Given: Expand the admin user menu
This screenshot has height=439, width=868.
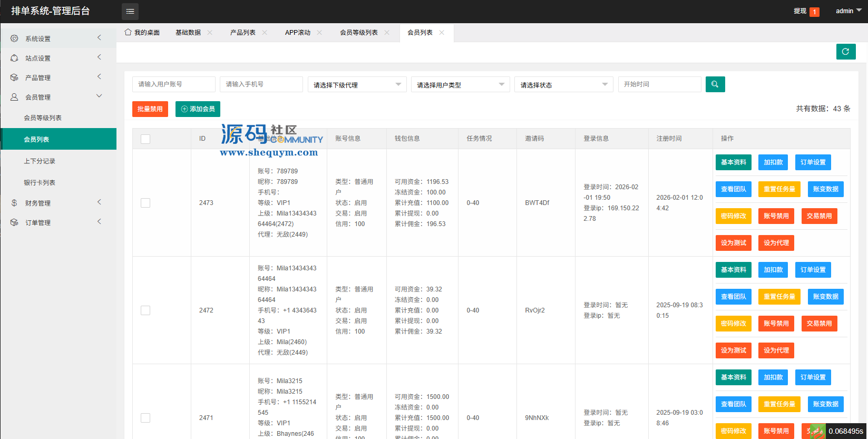Looking at the screenshot, I should tap(848, 11).
